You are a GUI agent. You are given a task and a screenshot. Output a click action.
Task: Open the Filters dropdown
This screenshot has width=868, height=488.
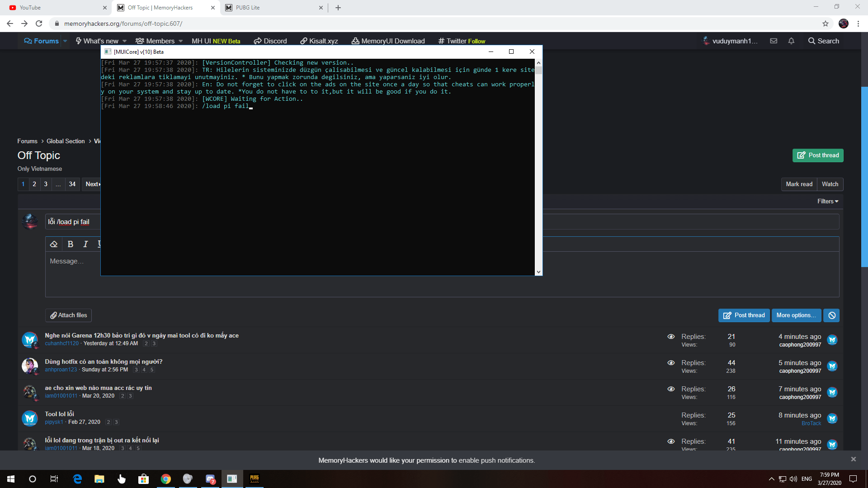pos(828,202)
